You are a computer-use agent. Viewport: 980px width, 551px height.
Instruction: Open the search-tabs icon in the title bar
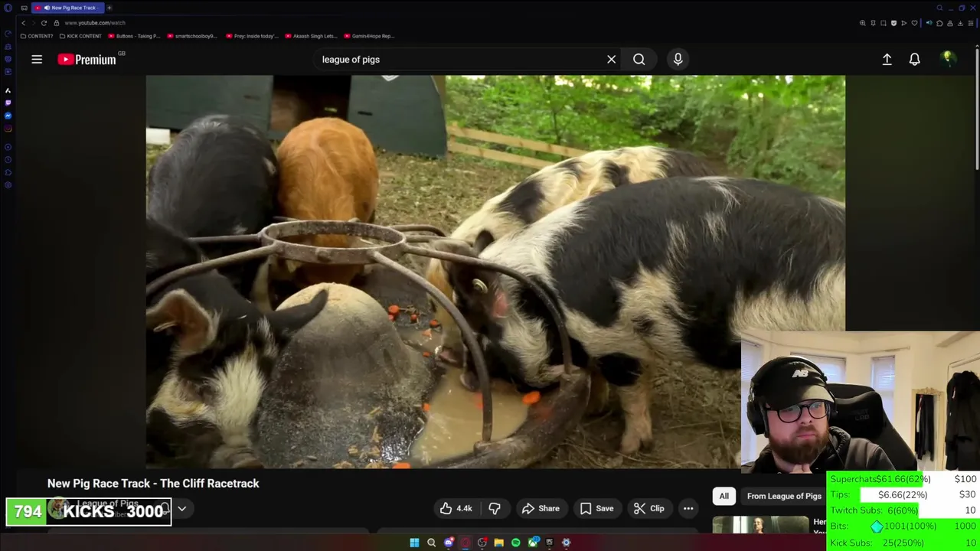click(939, 8)
